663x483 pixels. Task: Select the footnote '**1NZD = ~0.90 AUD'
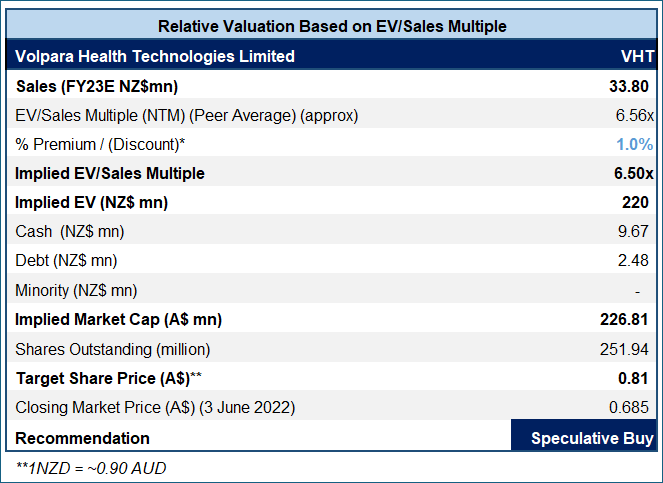(91, 468)
